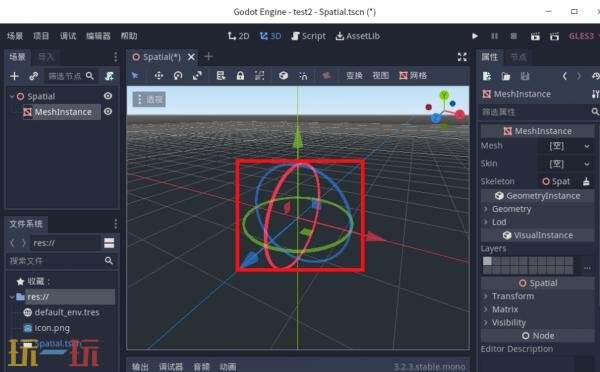This screenshot has width=600, height=372.
Task: Close the Spatial(*) scene tab
Action: pyautogui.click(x=191, y=57)
